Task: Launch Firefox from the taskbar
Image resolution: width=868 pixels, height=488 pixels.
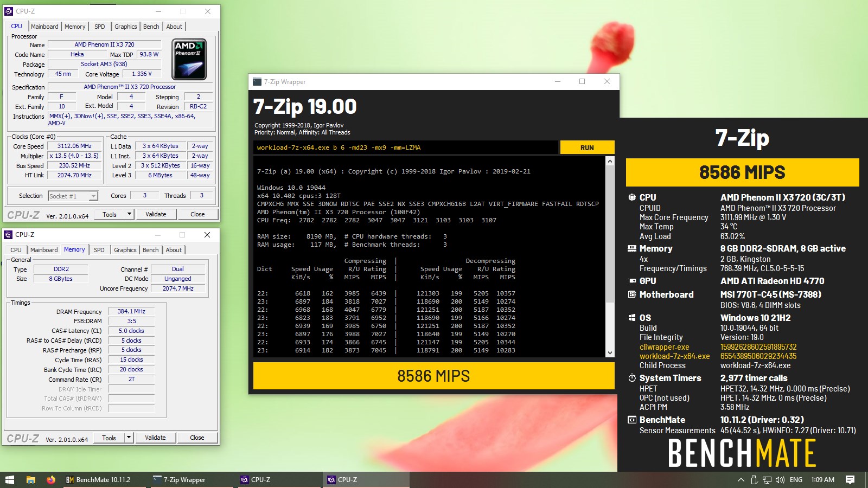Action: coord(51,480)
